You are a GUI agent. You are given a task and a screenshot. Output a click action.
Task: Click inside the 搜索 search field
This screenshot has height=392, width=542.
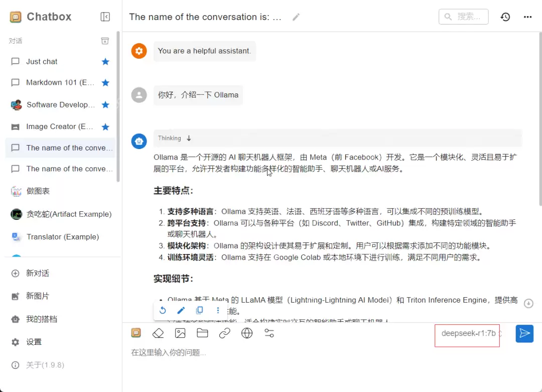pos(463,17)
